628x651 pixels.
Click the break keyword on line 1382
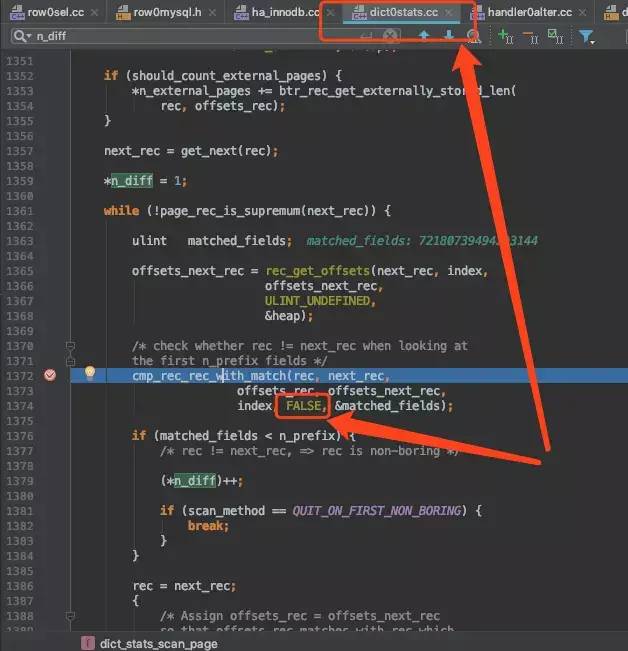click(x=205, y=526)
